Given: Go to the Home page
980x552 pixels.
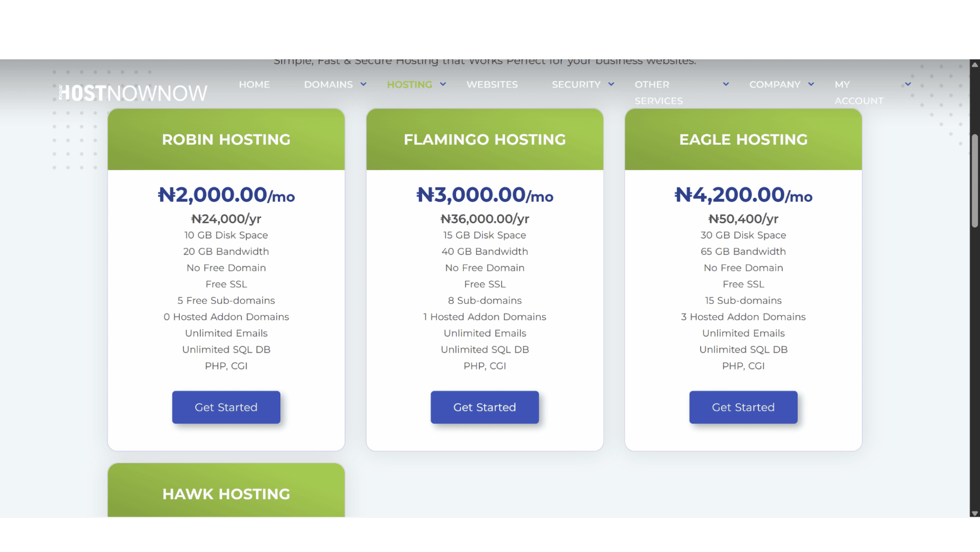Looking at the screenshot, I should (254, 84).
